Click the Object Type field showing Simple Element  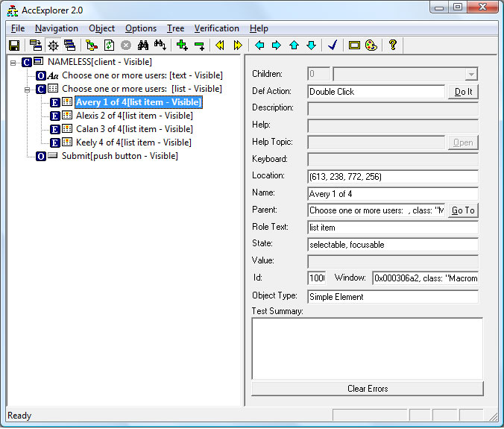pos(393,296)
